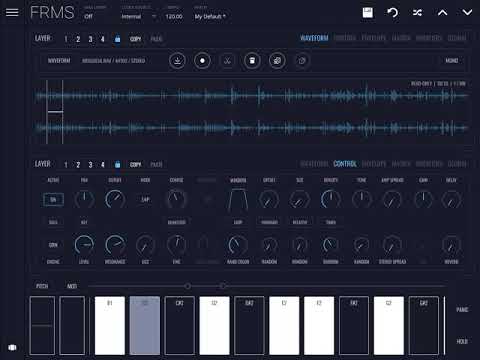Click the keyboard range slider's left handle
This screenshot has width=480, height=360.
pyautogui.click(x=188, y=286)
